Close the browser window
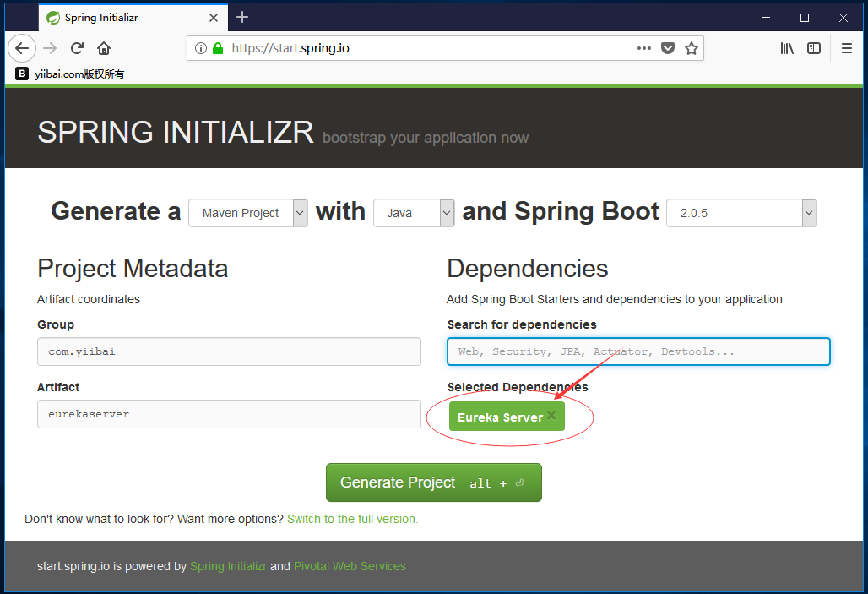 click(x=843, y=18)
